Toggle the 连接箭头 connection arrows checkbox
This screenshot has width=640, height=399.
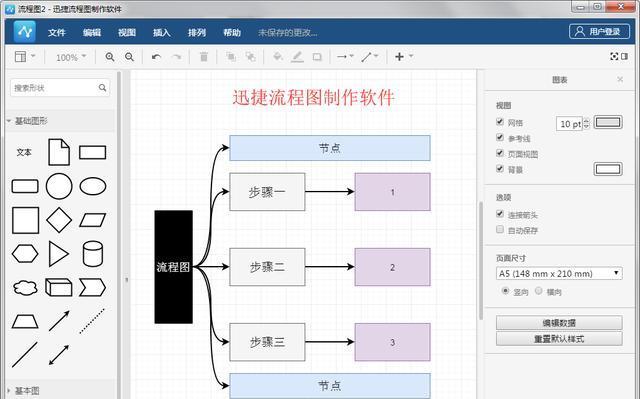click(x=500, y=214)
